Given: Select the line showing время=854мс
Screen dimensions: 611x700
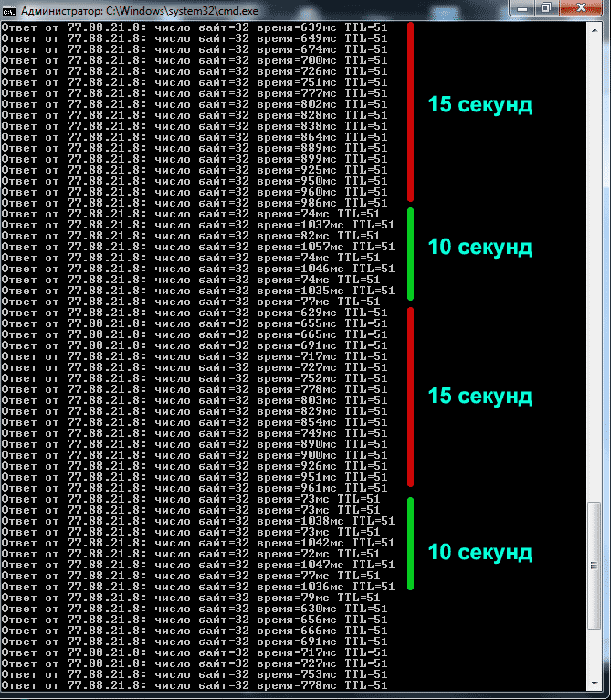Looking at the screenshot, I should [x=195, y=422].
